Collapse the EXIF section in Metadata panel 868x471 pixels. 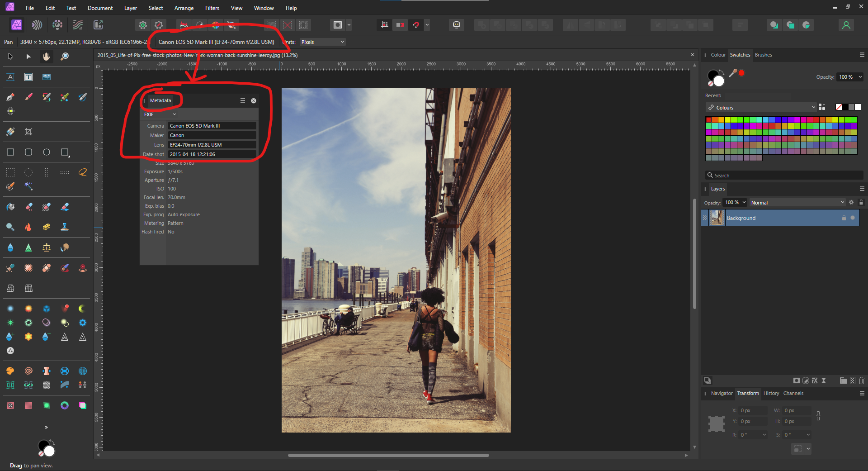(174, 114)
